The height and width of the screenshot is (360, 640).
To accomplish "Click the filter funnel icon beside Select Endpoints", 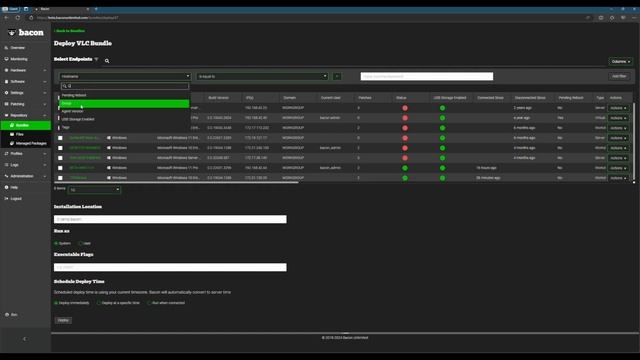I will [x=97, y=59].
